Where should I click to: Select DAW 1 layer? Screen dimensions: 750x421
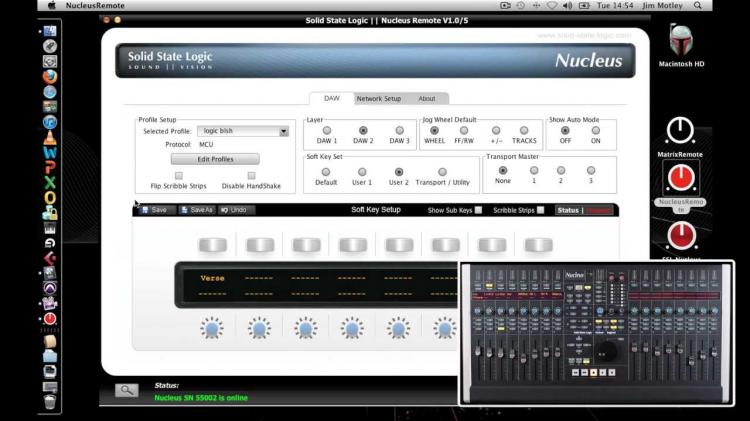click(327, 131)
